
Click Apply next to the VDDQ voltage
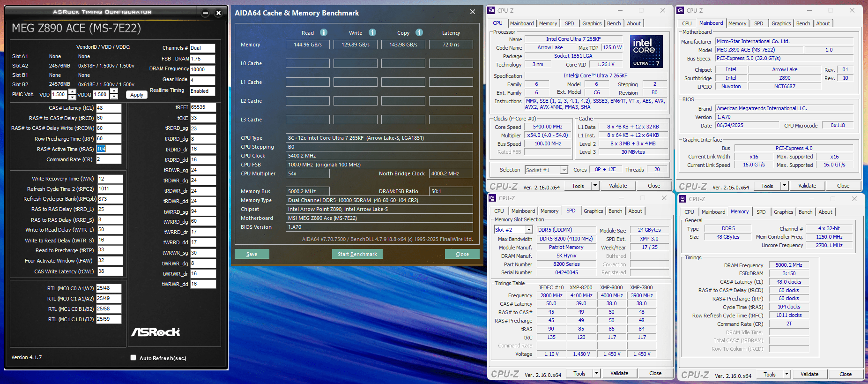(137, 95)
